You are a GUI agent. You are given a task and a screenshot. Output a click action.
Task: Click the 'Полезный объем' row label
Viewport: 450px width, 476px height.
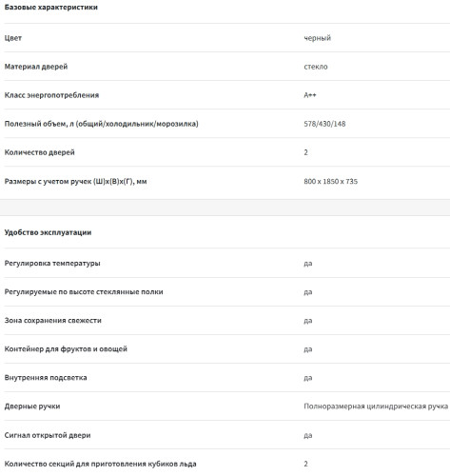pos(102,124)
